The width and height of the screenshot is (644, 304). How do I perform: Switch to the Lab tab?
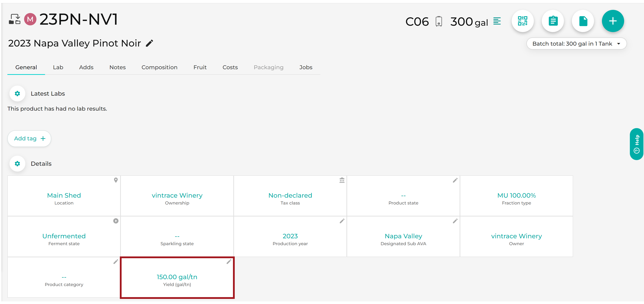pos(58,67)
